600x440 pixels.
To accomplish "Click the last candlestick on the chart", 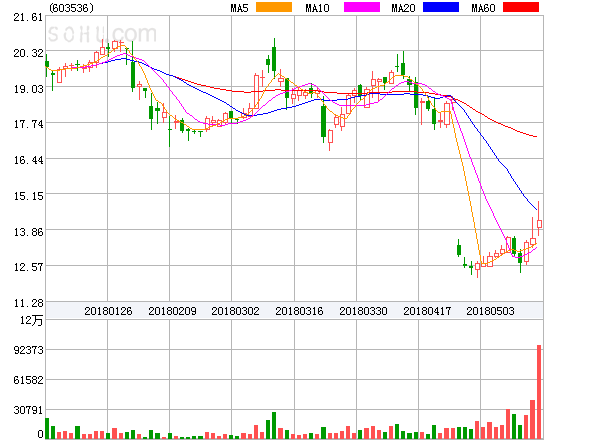I will pyautogui.click(x=539, y=223).
